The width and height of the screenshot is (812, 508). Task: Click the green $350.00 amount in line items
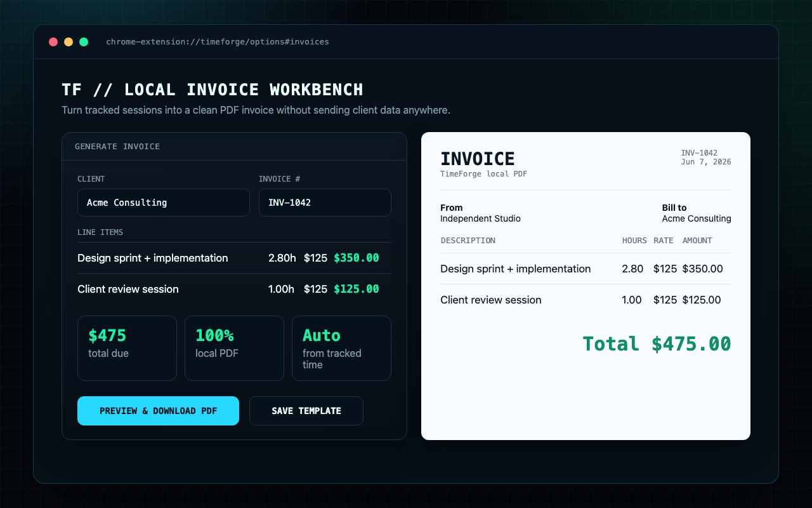pos(357,258)
